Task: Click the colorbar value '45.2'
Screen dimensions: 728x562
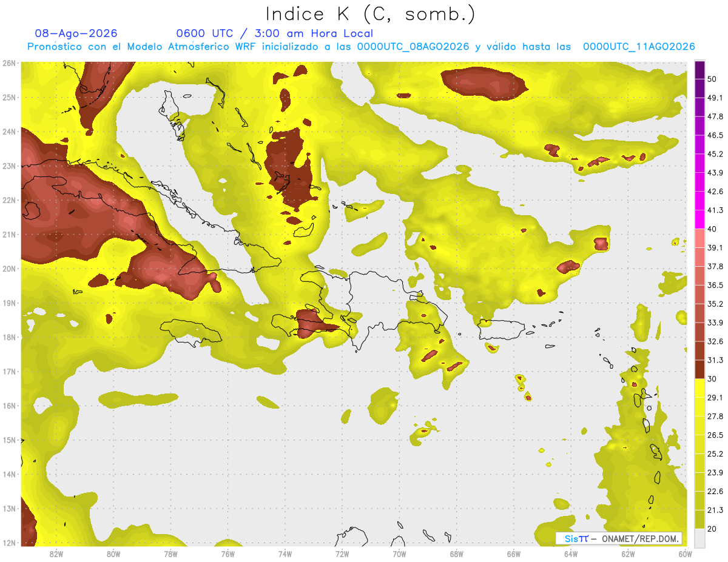Action: click(x=715, y=154)
